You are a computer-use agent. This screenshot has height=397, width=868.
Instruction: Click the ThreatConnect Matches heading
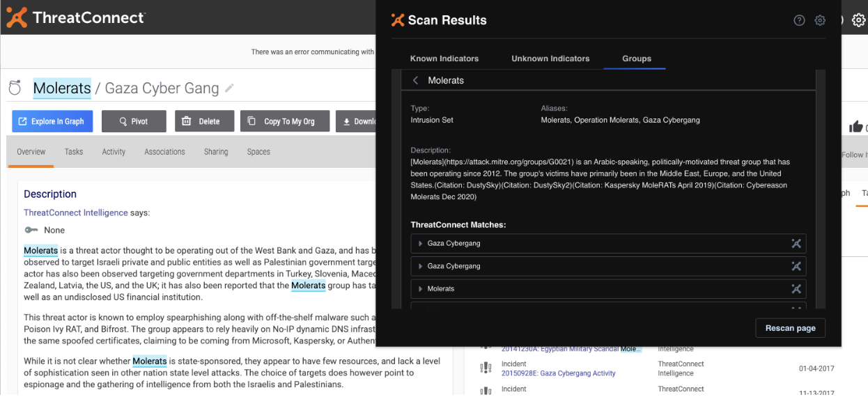[x=458, y=225]
